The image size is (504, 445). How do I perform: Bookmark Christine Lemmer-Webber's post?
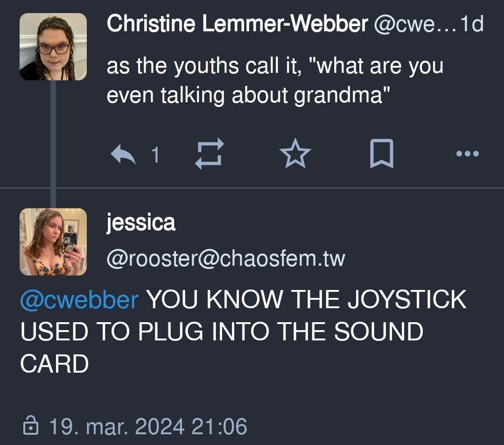point(381,154)
